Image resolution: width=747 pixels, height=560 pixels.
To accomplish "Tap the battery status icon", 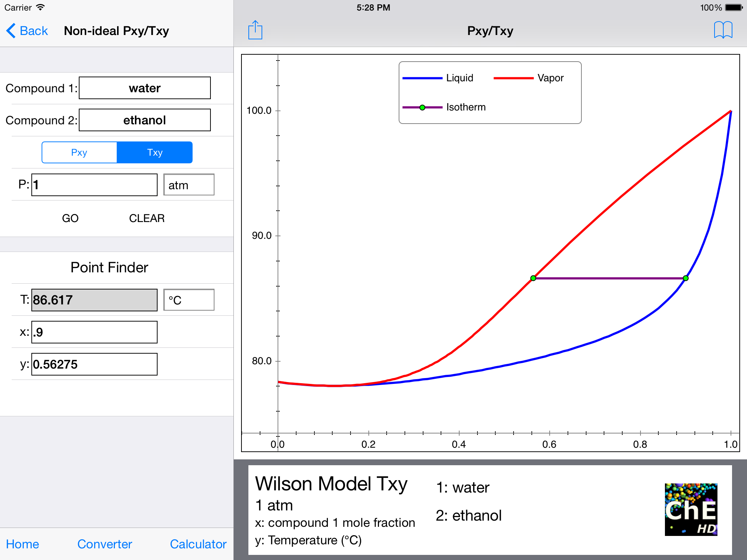I will [734, 8].
